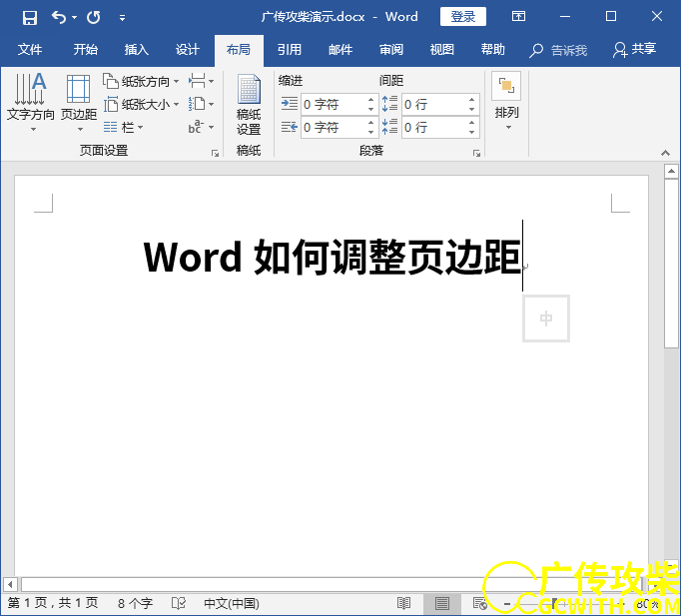Open 文字方向 text direction menu

click(30, 103)
